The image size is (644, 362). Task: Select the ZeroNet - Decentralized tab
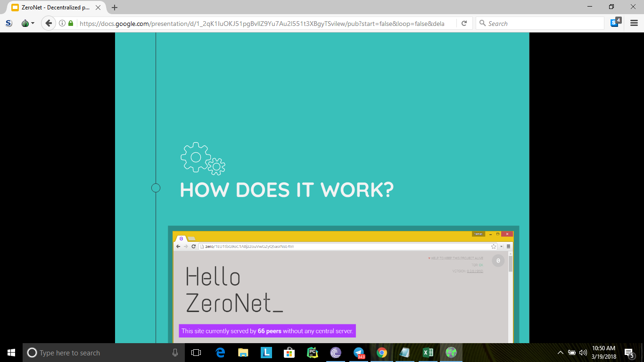tap(56, 8)
